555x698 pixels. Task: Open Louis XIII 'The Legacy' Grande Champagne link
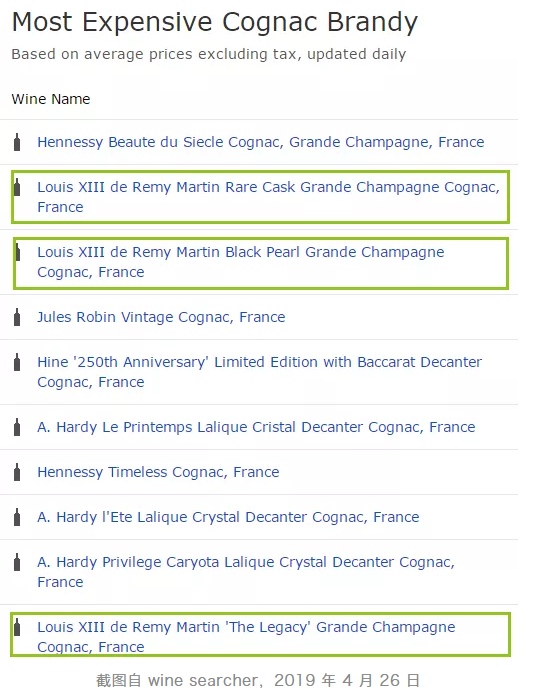tap(246, 637)
